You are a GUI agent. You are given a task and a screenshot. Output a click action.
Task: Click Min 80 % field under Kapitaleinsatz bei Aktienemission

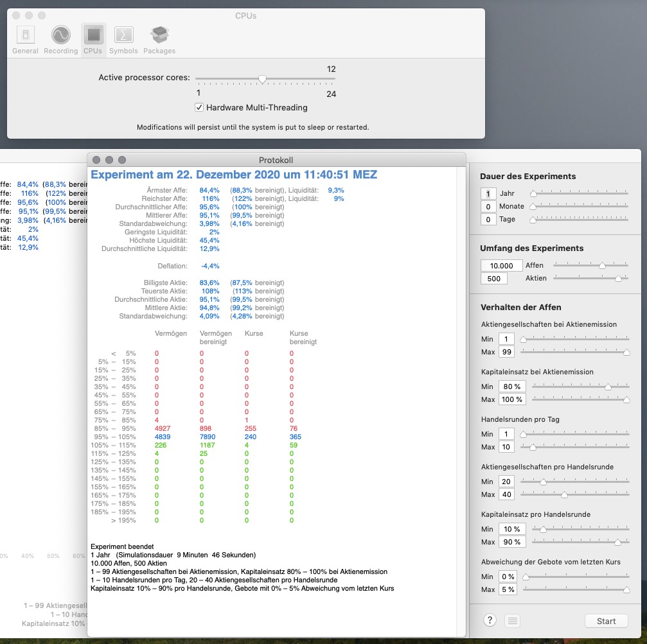coord(512,387)
